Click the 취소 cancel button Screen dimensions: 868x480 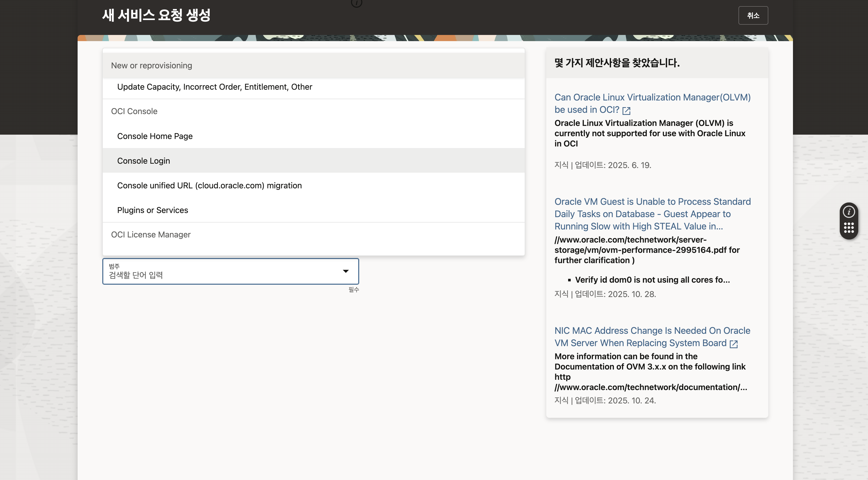[x=753, y=15]
